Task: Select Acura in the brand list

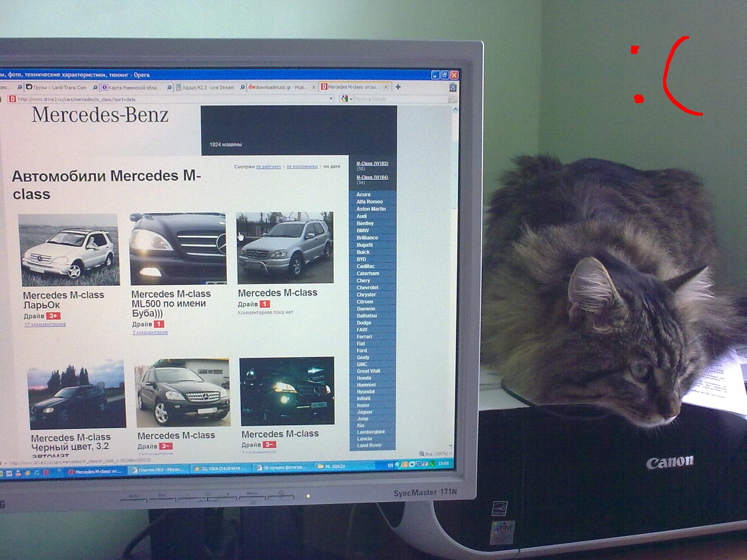Action: pyautogui.click(x=363, y=194)
